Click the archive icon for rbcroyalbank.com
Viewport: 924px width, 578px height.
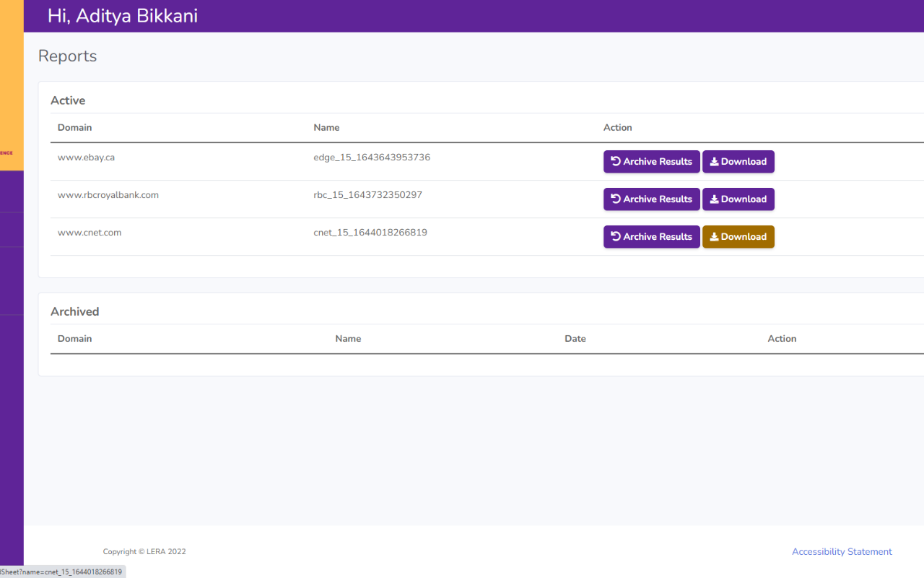tap(616, 199)
